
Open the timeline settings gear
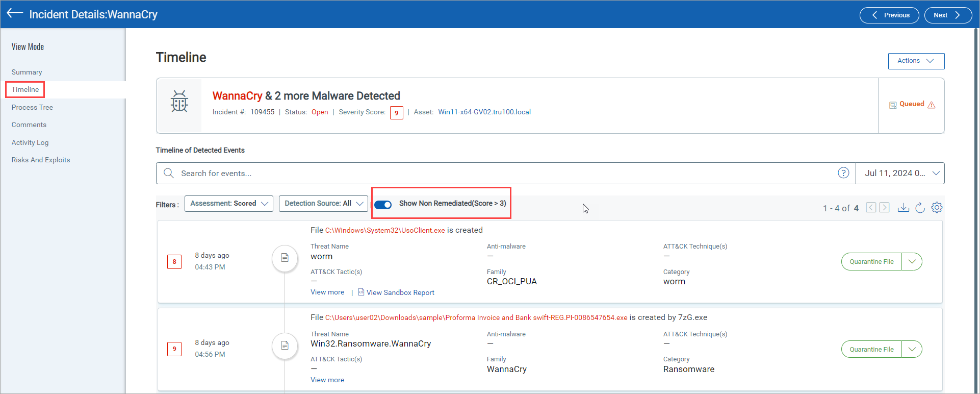click(x=937, y=207)
